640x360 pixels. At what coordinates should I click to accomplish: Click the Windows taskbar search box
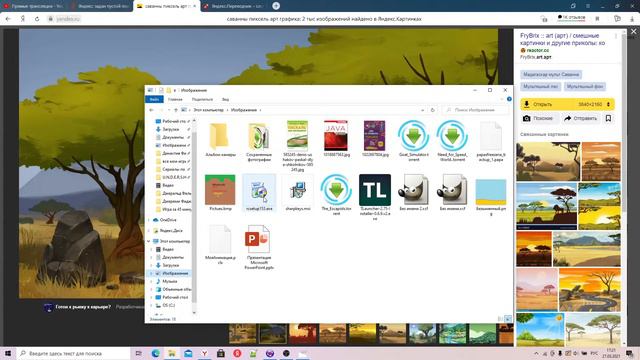(74, 353)
